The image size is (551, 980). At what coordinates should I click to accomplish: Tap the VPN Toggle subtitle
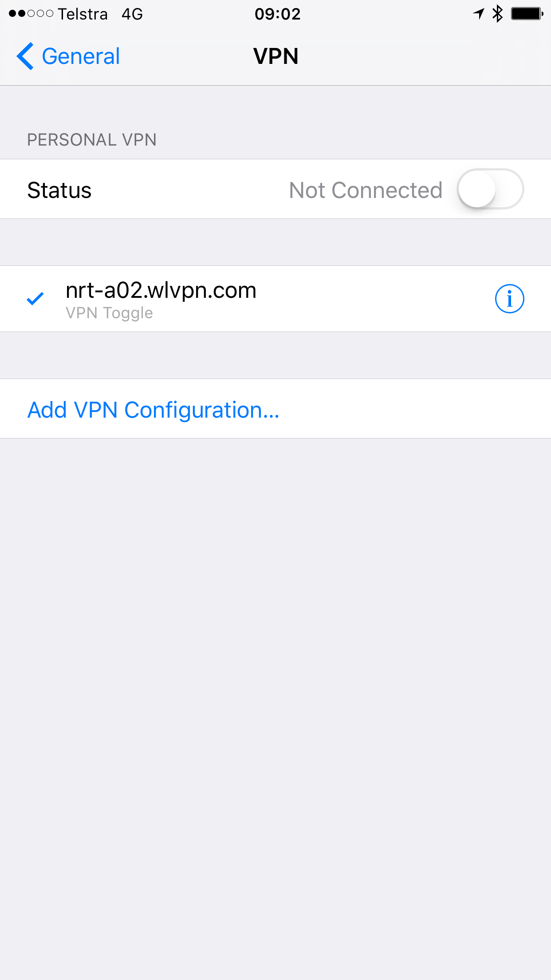click(x=109, y=313)
